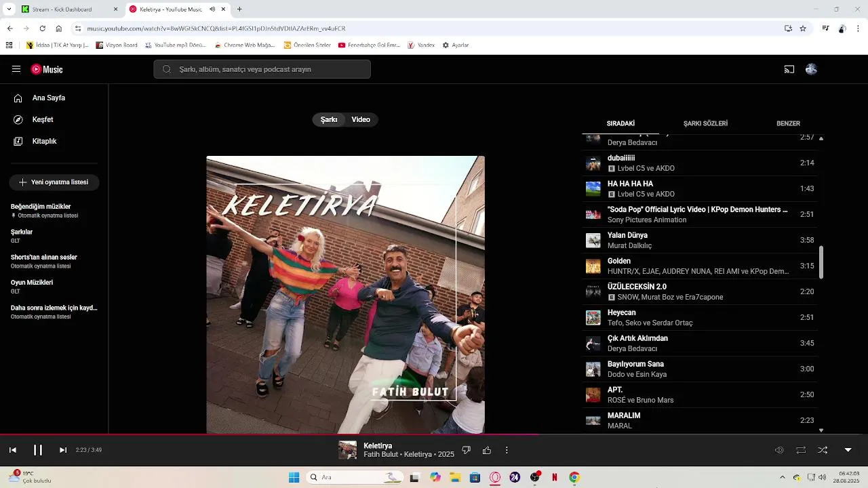The width and height of the screenshot is (868, 488).
Task: Collapse the player page with down arrow
Action: (x=848, y=450)
